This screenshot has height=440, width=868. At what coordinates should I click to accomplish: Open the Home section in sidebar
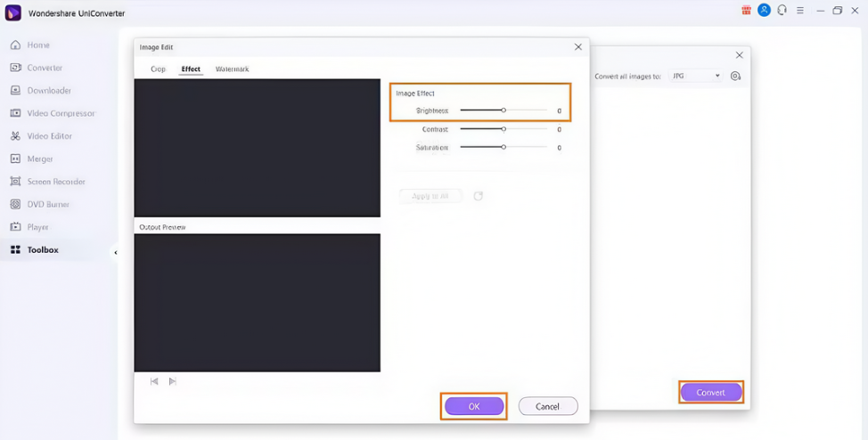tap(30, 45)
